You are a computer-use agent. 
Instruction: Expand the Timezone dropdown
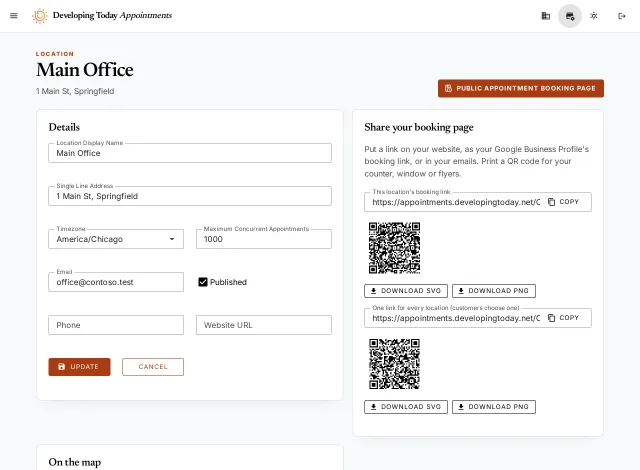point(116,239)
